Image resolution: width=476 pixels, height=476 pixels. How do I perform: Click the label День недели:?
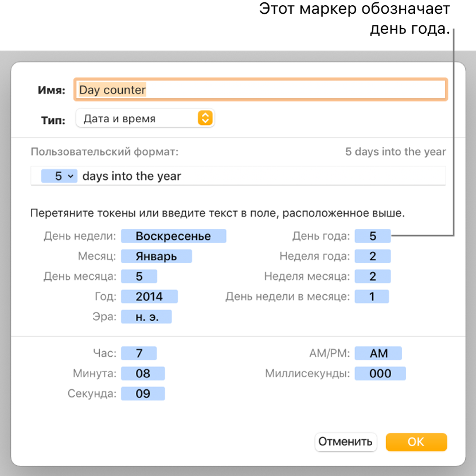click(x=80, y=236)
